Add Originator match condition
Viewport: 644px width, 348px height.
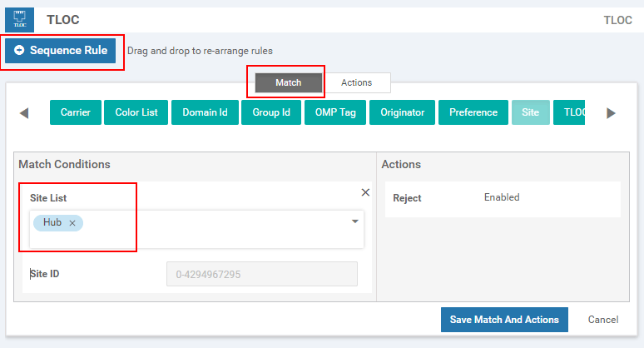(x=403, y=112)
